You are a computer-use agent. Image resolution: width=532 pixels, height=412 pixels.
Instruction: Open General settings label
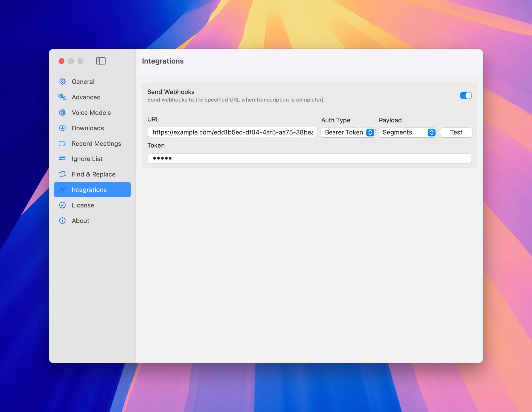point(83,82)
